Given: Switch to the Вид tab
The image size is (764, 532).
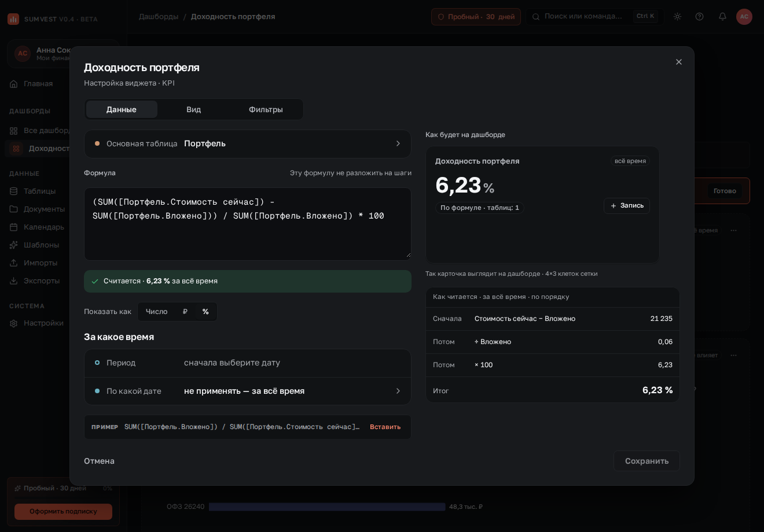Looking at the screenshot, I should tap(194, 109).
